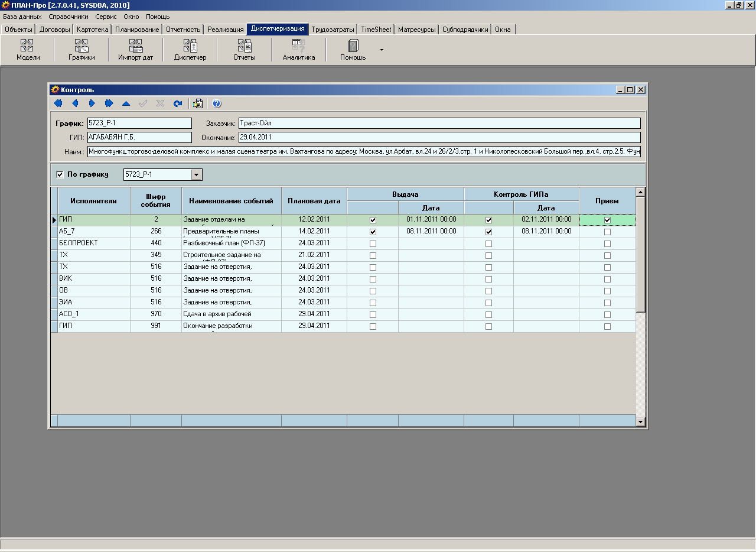Go to first record in Контроль
Screen dimensions: 756x552
[x=58, y=103]
